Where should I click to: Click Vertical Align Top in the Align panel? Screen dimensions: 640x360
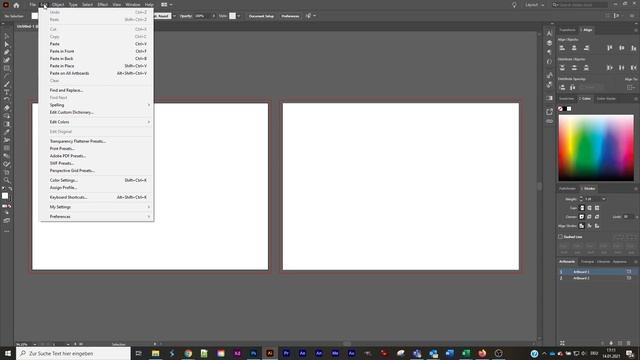tap(609, 48)
